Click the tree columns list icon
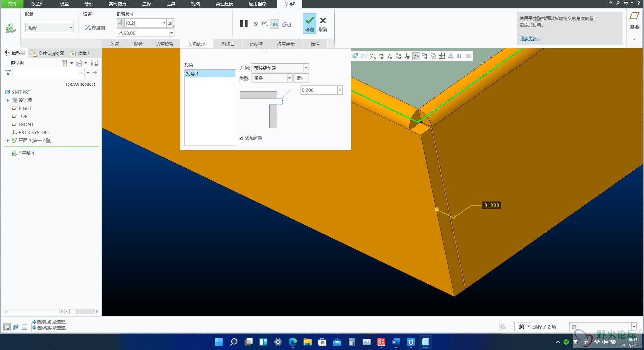The width and height of the screenshot is (644, 350). click(x=79, y=63)
